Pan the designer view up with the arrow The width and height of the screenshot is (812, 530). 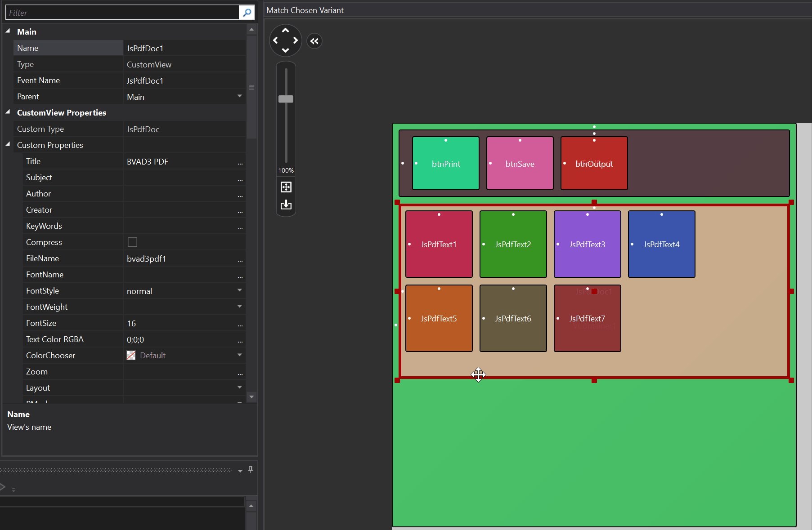[x=285, y=31]
